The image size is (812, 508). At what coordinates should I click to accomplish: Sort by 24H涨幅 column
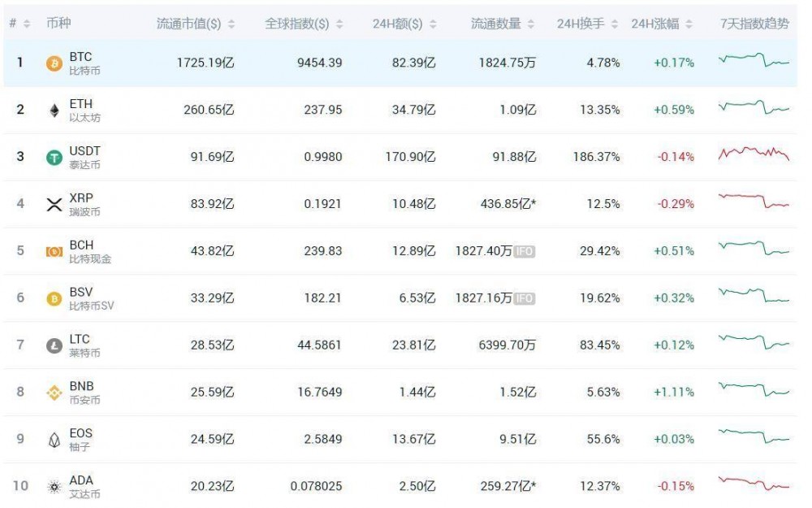click(661, 24)
